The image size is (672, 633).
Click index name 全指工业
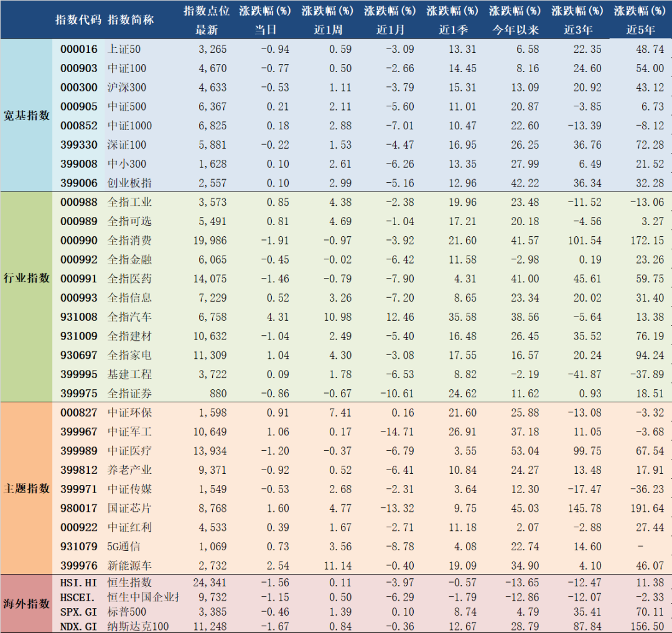(129, 202)
